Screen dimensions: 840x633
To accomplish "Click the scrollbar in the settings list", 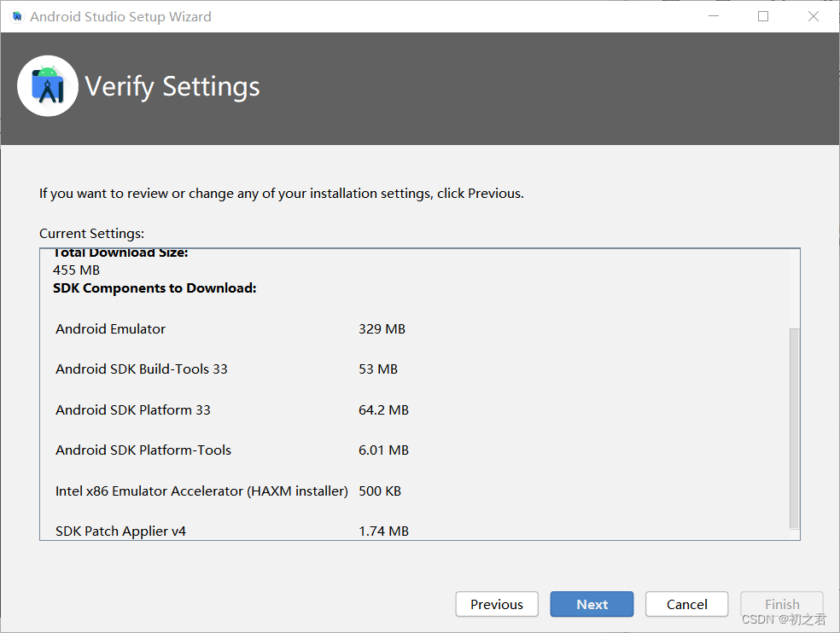I will [792, 427].
